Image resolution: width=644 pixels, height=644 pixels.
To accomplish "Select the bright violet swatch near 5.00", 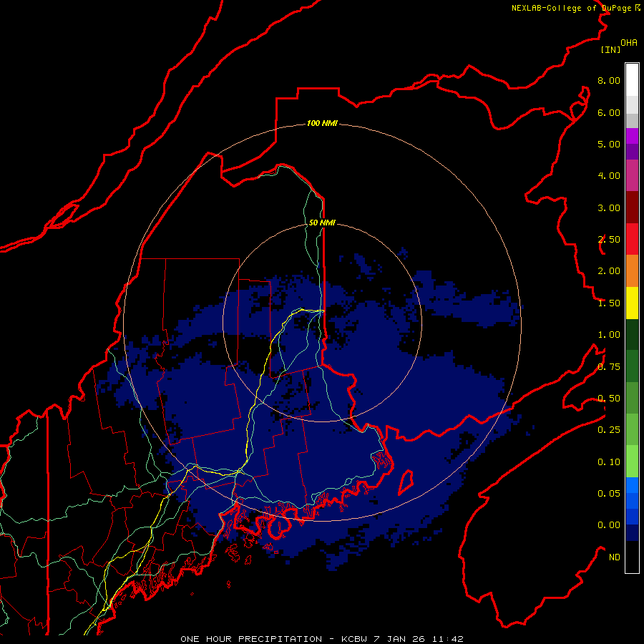I will click(x=632, y=136).
